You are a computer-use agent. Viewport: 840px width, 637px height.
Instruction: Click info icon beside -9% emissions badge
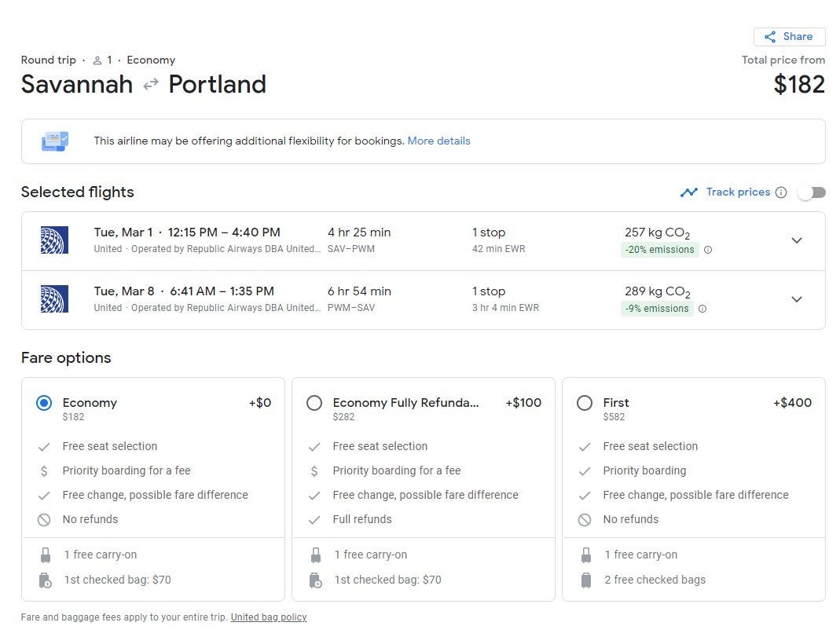click(x=702, y=309)
